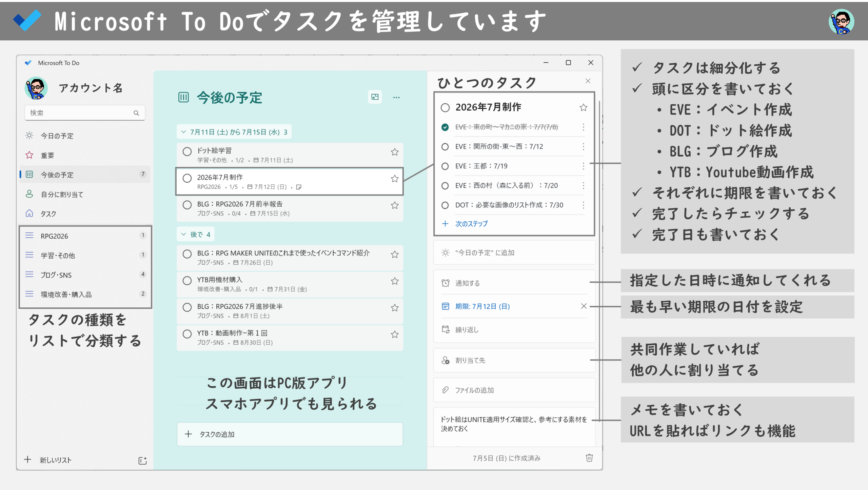The height and width of the screenshot is (490, 868).
Task: Open the ブログ･SNS list
Action: (x=85, y=275)
